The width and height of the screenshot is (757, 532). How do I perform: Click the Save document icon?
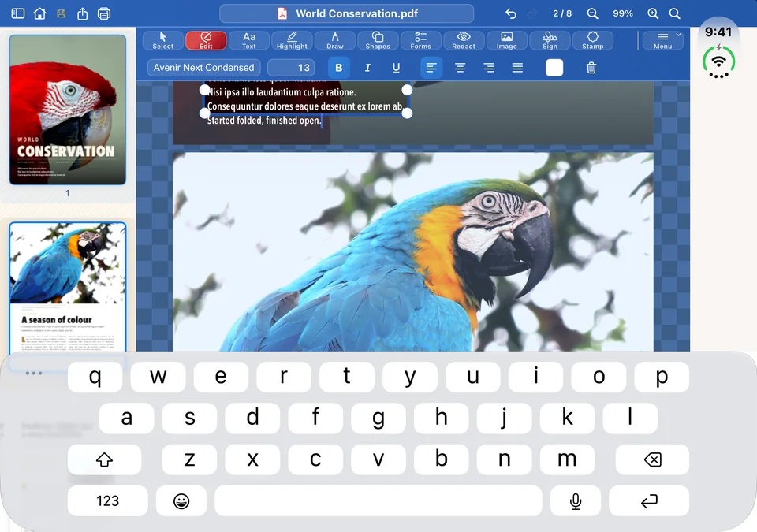click(62, 13)
